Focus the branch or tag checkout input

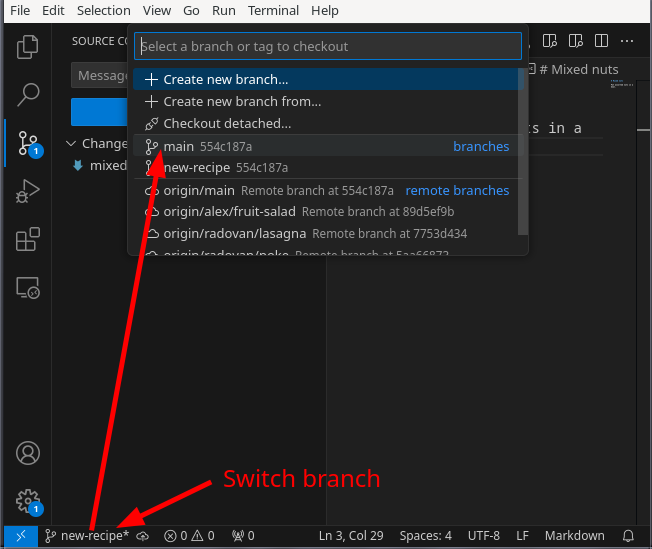point(328,46)
